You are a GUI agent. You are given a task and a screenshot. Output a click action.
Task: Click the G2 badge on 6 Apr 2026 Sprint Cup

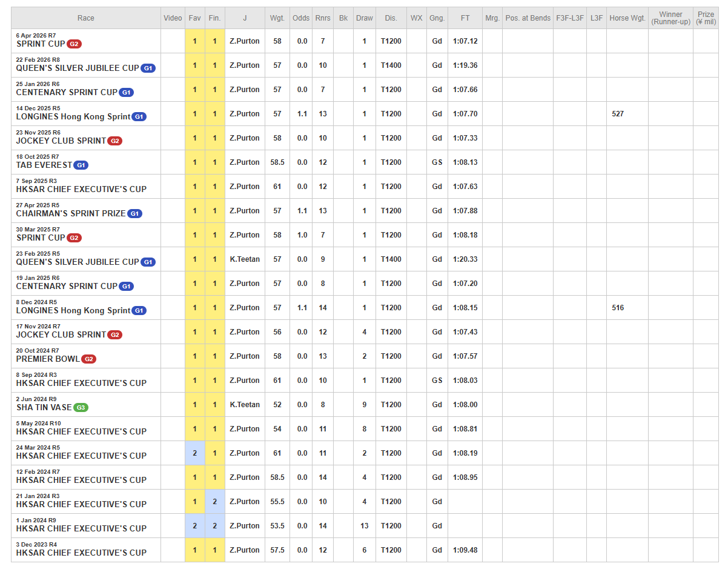click(x=74, y=44)
